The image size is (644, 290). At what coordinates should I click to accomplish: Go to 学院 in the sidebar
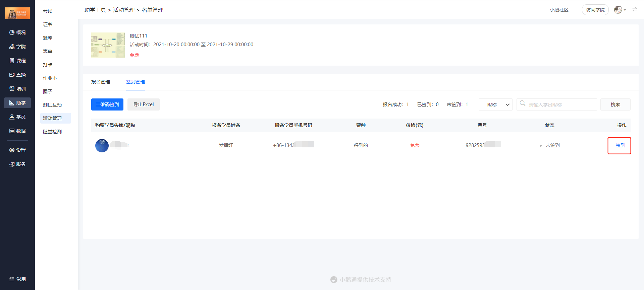[x=17, y=47]
